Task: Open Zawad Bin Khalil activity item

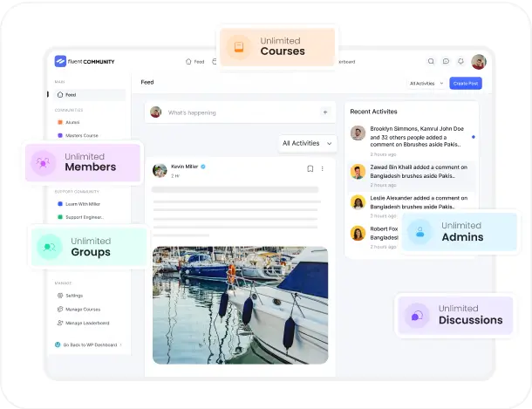Action: (x=412, y=175)
